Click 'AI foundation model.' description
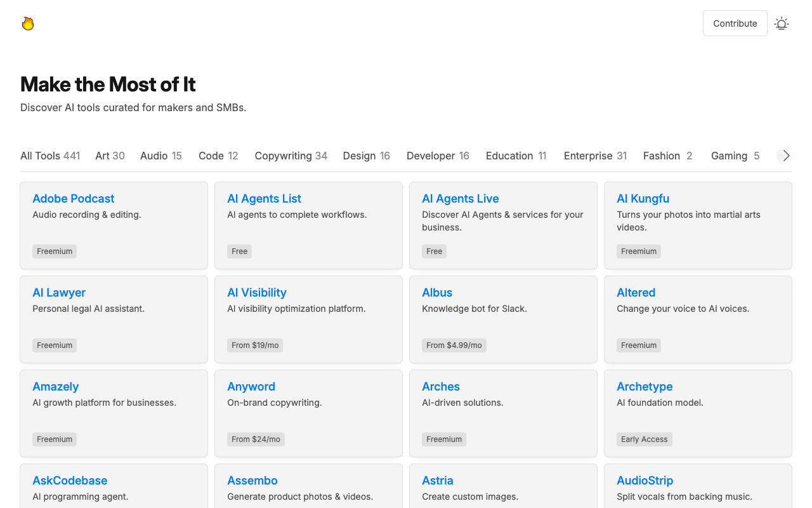The height and width of the screenshot is (508, 812). coord(660,403)
